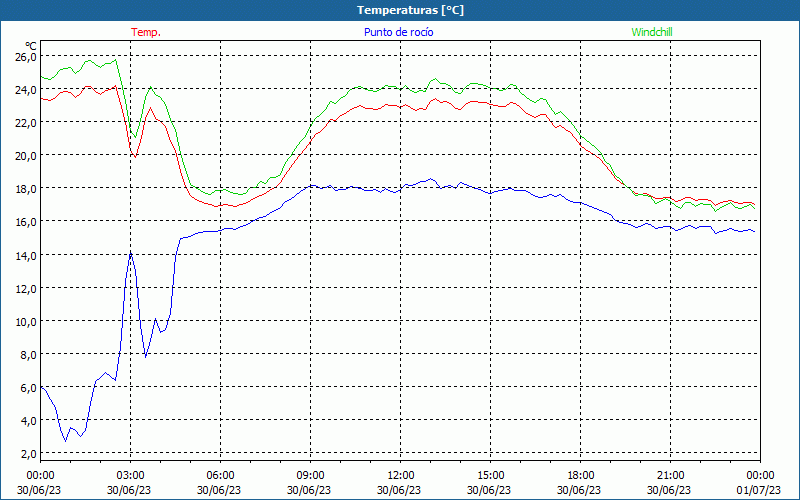Click the 14,0 y-axis value

pyautogui.click(x=26, y=256)
